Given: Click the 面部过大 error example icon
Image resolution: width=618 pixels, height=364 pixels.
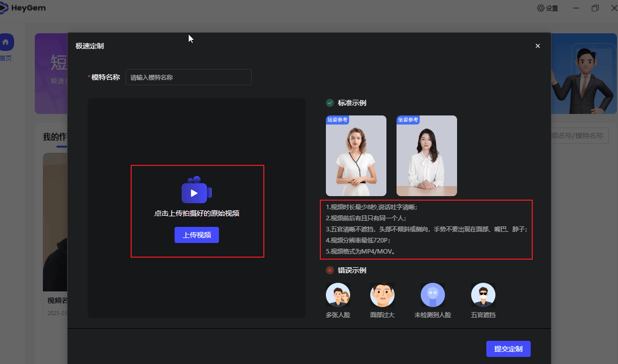Looking at the screenshot, I should tap(382, 295).
